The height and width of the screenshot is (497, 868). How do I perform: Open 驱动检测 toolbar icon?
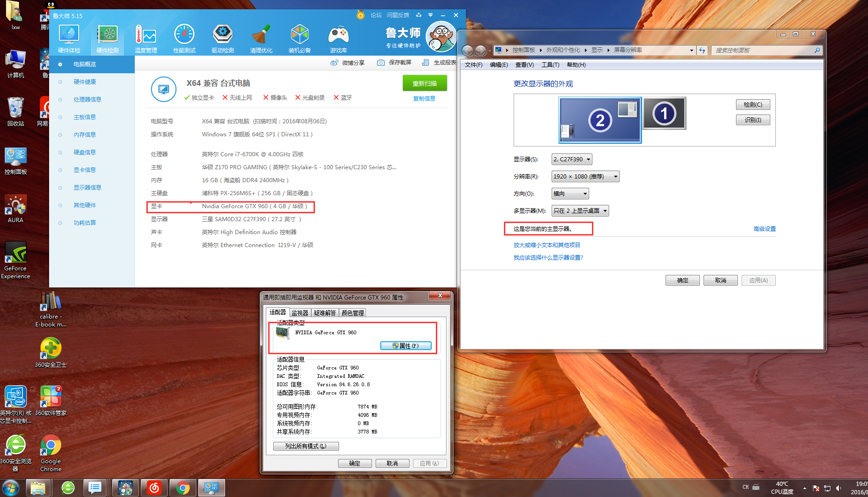(223, 39)
